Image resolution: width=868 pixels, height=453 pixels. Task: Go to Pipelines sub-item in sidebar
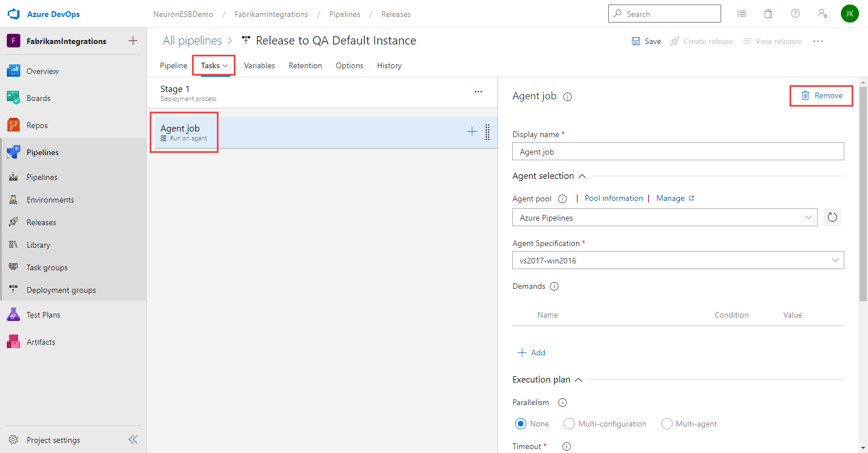[42, 177]
